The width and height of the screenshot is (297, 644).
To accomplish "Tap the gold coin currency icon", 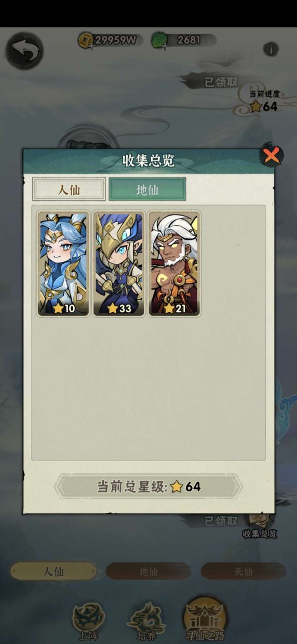I will [86, 40].
